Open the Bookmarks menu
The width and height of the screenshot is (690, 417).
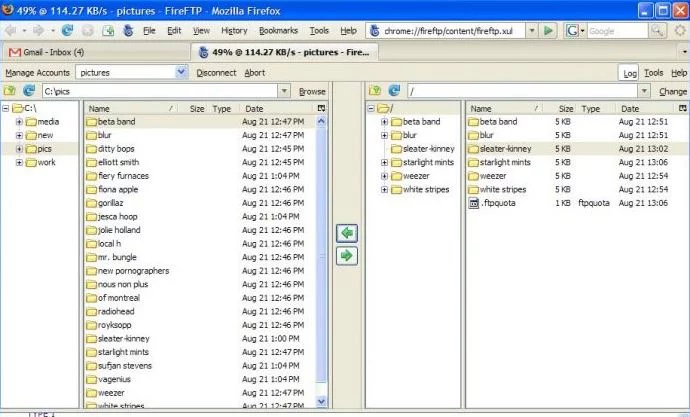pos(279,30)
